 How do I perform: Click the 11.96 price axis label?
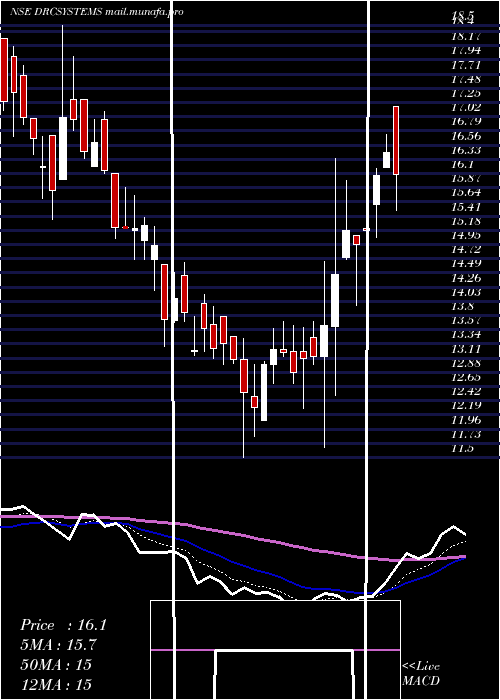(x=466, y=420)
